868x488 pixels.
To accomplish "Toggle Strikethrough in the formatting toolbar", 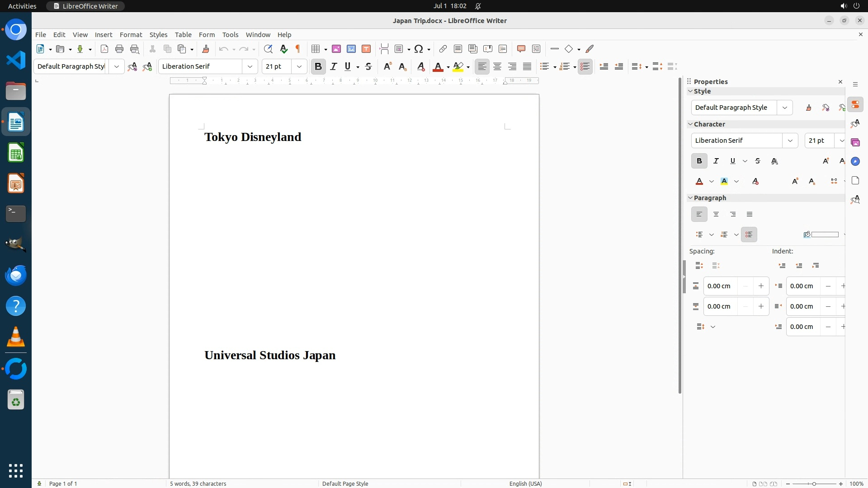I will pos(368,66).
